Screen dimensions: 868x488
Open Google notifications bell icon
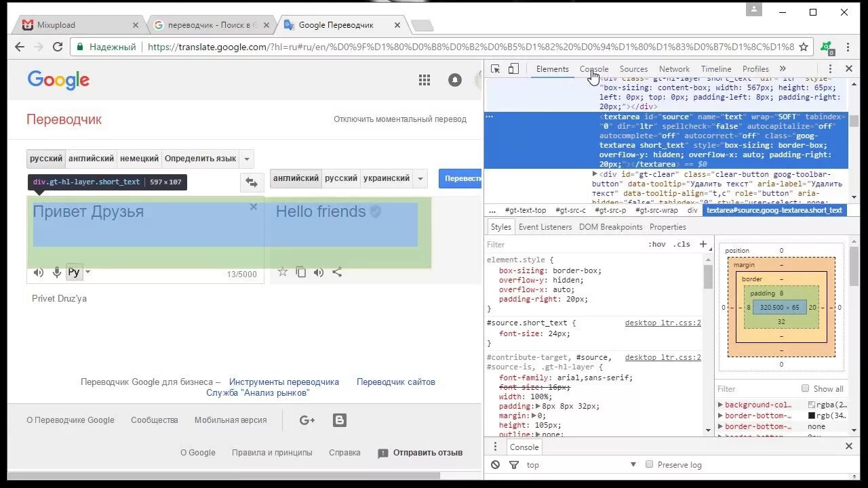[455, 80]
